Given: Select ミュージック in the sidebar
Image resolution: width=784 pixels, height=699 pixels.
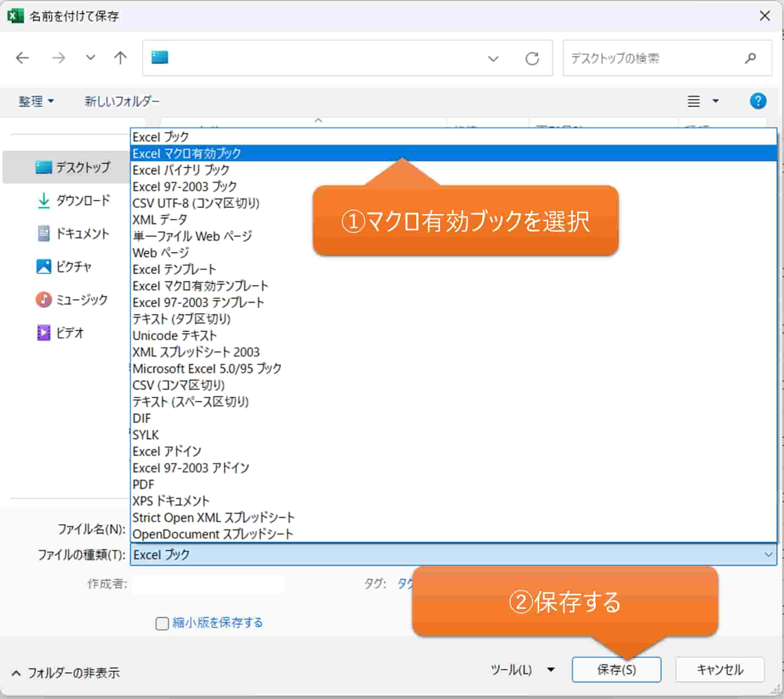Looking at the screenshot, I should [72, 299].
